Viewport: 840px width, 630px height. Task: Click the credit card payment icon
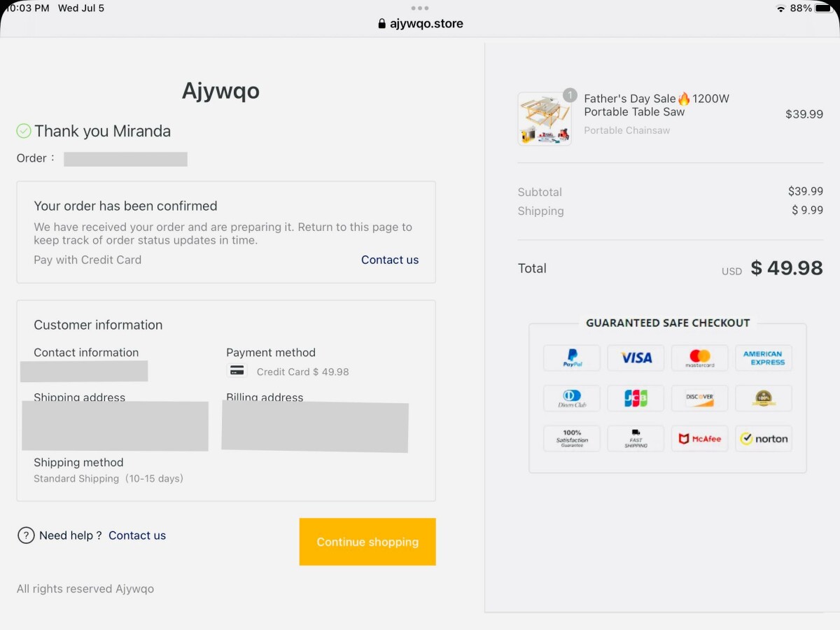tap(237, 371)
